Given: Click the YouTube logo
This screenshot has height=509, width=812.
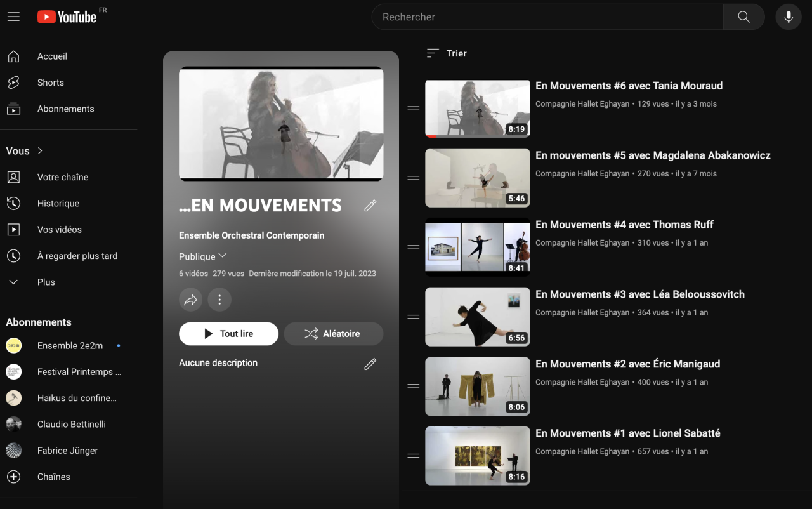Looking at the screenshot, I should [67, 17].
